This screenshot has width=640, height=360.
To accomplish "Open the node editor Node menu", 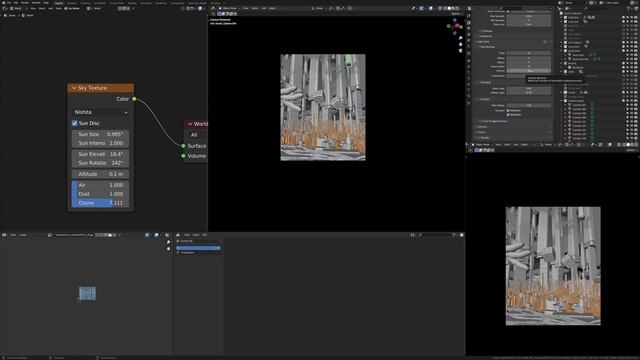I will point(59,9).
